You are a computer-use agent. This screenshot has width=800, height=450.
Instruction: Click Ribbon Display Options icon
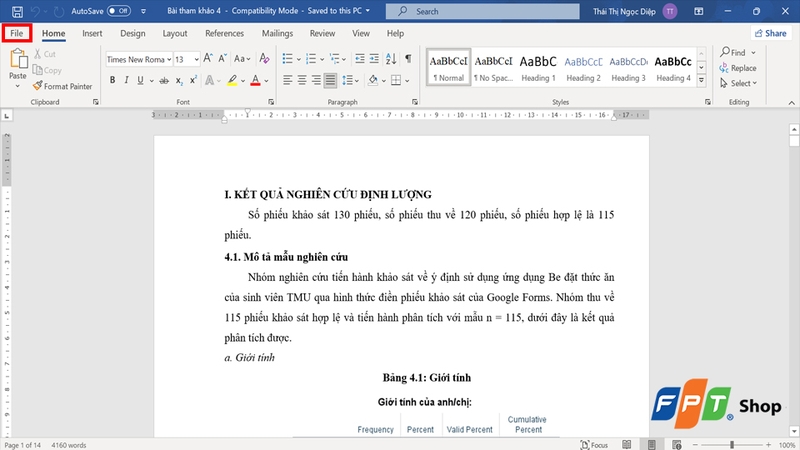698,11
